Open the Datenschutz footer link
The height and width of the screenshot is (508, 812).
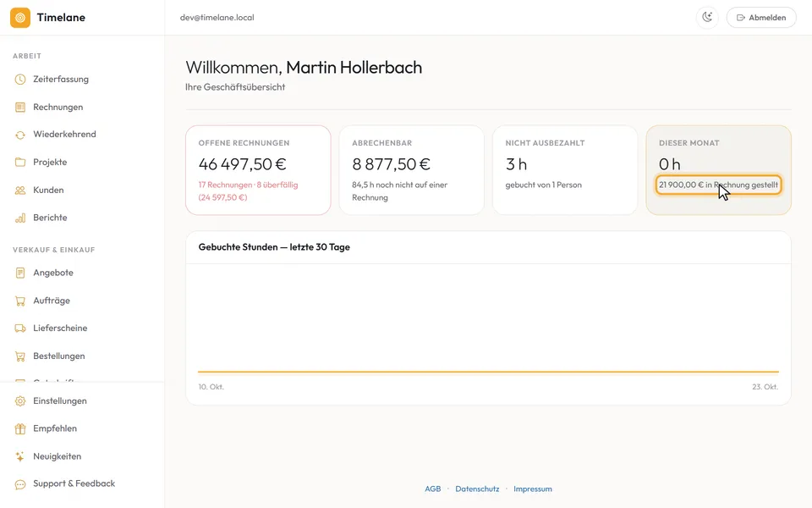point(477,489)
